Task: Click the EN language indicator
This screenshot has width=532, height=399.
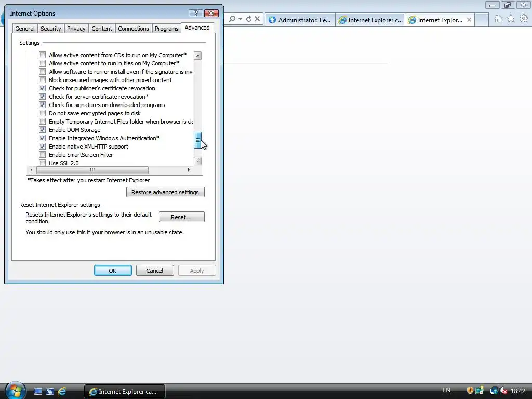Action: [x=446, y=390]
